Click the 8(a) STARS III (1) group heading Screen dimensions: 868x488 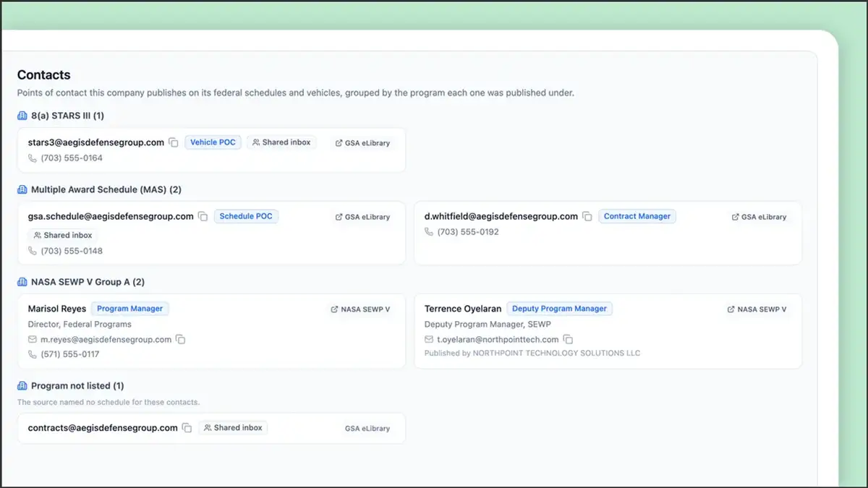(68, 116)
